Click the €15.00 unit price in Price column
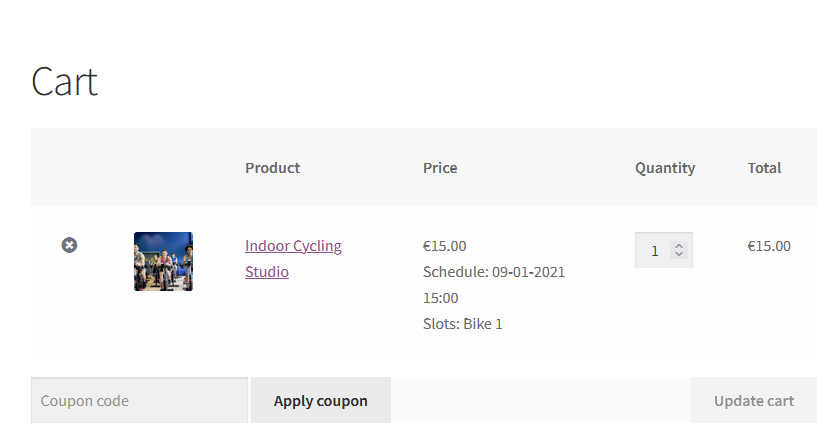 [x=445, y=246]
